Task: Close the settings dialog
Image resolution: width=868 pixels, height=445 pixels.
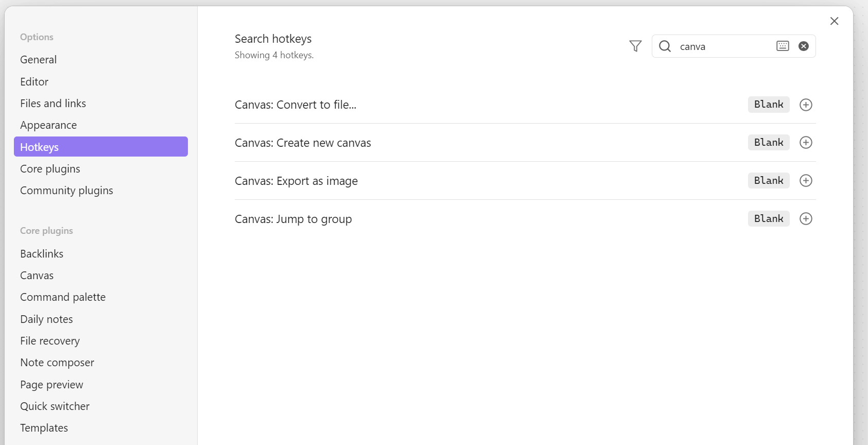Action: [x=834, y=21]
